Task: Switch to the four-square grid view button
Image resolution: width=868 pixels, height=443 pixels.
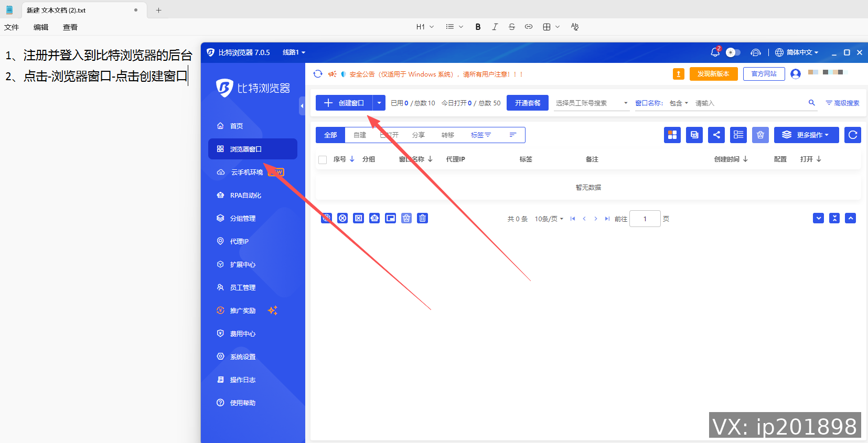Action: coord(672,135)
